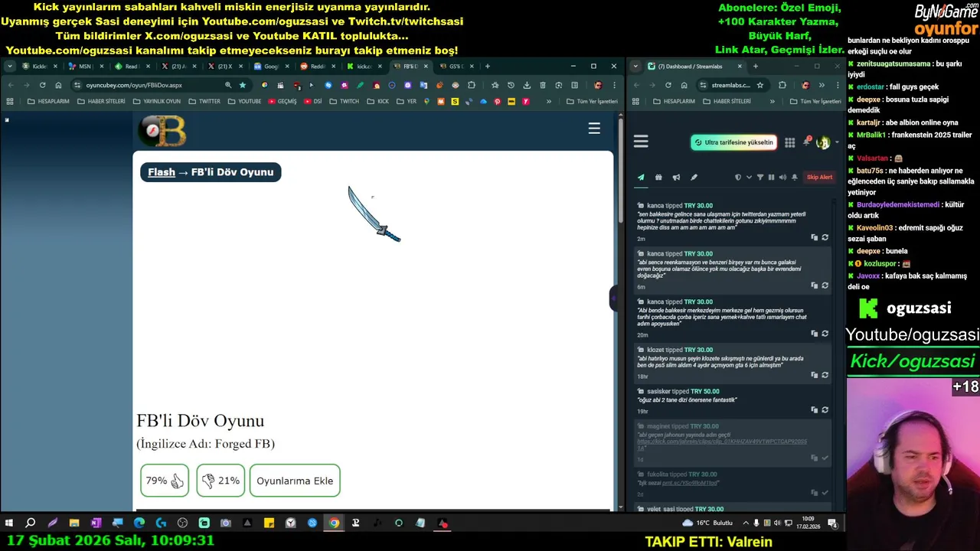Bookmark the oyuncubey page with the star
Image resolution: width=980 pixels, height=551 pixels.
click(243, 85)
